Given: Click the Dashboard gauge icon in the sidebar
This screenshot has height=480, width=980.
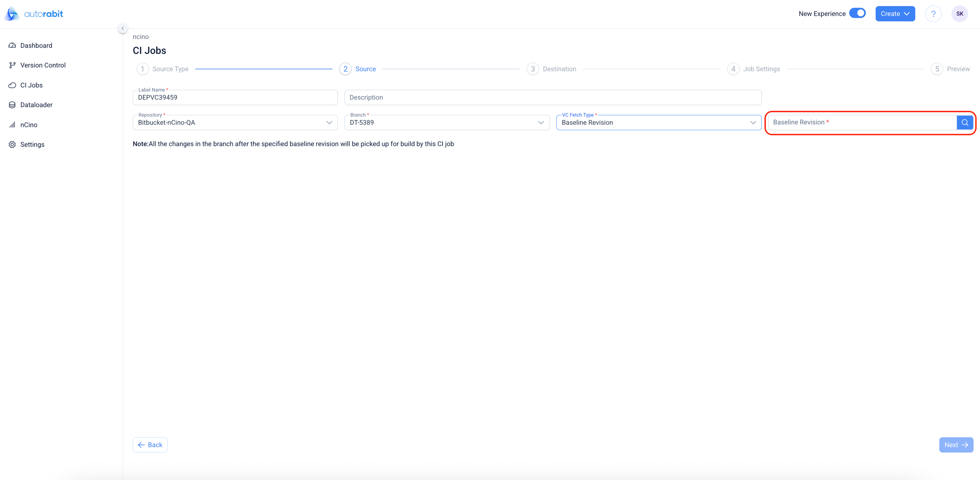Looking at the screenshot, I should click(12, 46).
